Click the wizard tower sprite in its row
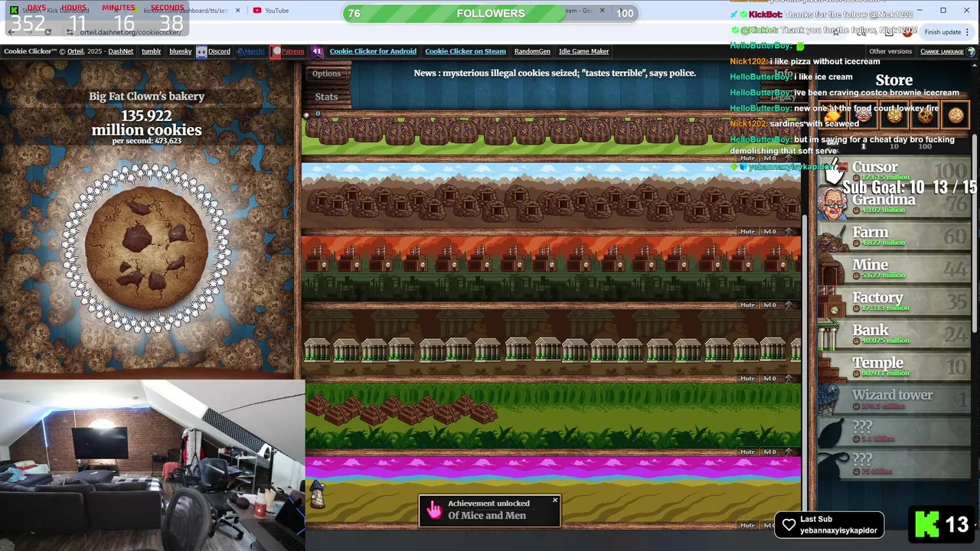 (317, 495)
